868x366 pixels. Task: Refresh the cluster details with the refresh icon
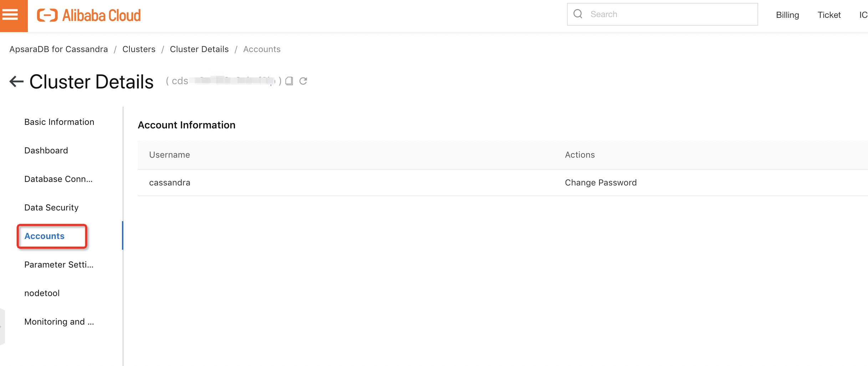pyautogui.click(x=303, y=81)
